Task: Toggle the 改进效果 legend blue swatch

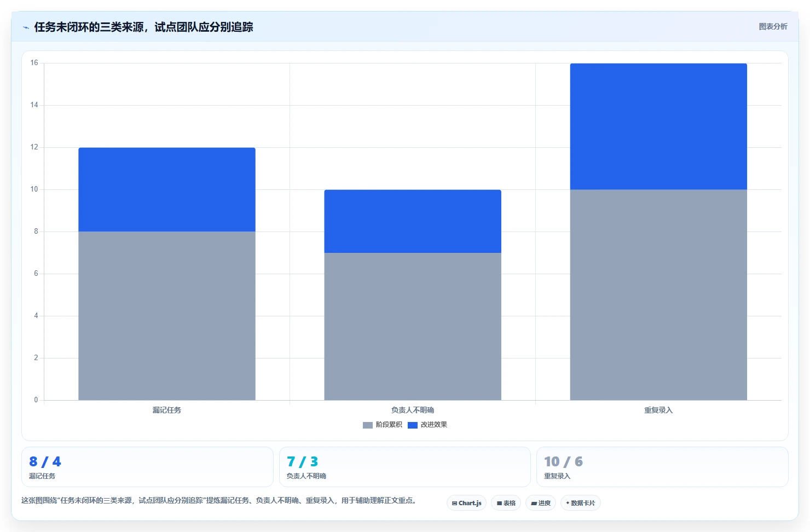Action: [413, 425]
